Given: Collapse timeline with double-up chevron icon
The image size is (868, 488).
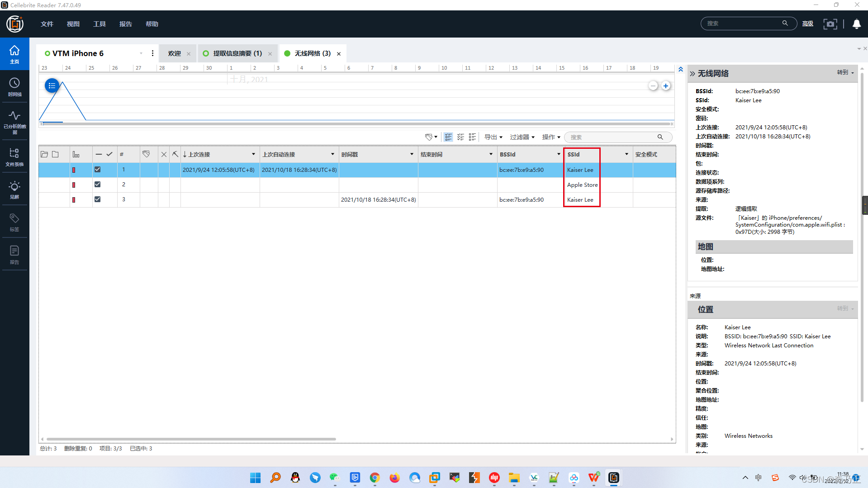Looking at the screenshot, I should coord(681,69).
